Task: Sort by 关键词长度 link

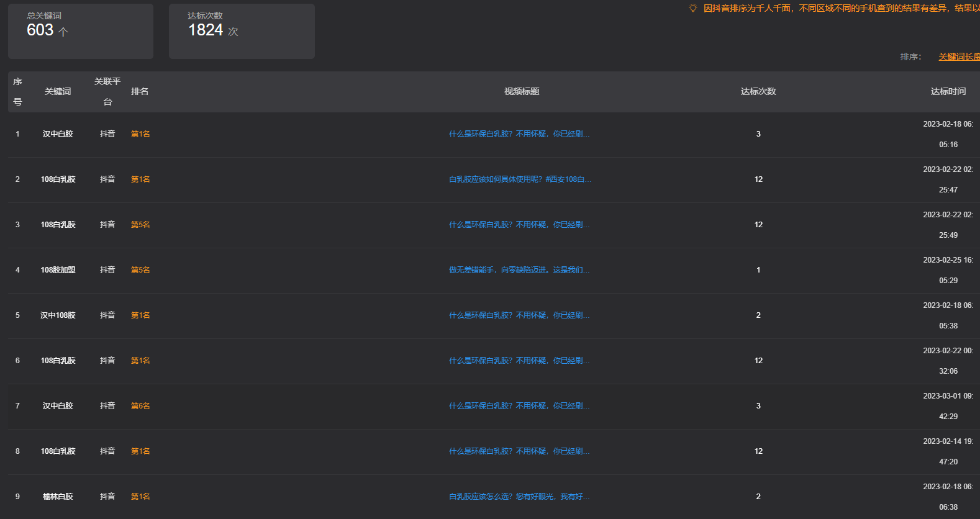Action: coord(959,56)
